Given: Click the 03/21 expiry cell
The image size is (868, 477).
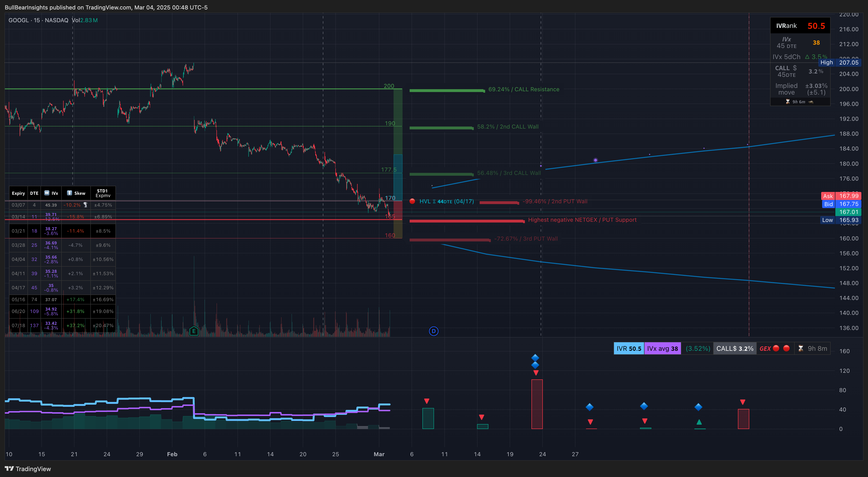Looking at the screenshot, I should [x=18, y=231].
